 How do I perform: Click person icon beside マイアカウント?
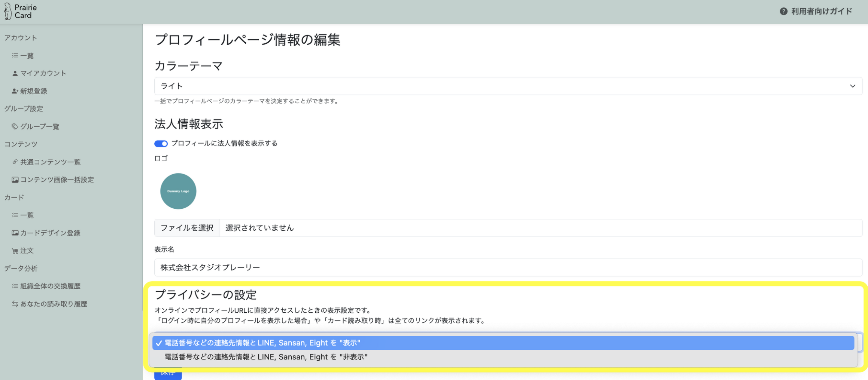pos(15,73)
